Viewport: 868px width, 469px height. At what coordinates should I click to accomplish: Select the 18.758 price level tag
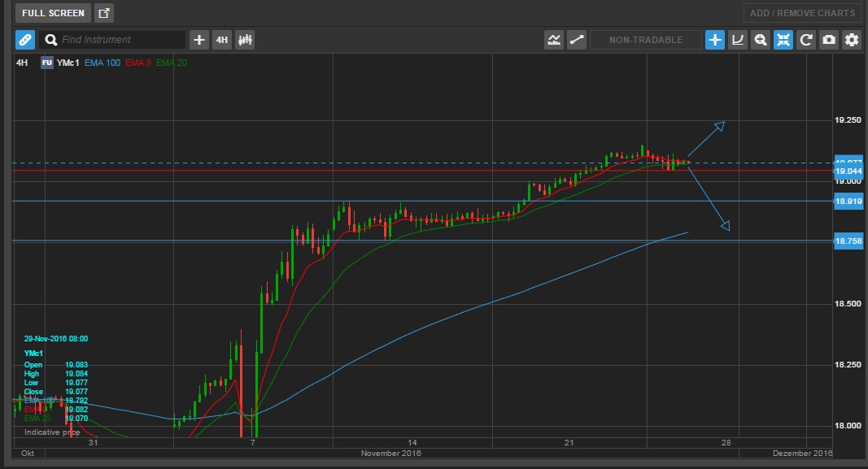point(848,241)
